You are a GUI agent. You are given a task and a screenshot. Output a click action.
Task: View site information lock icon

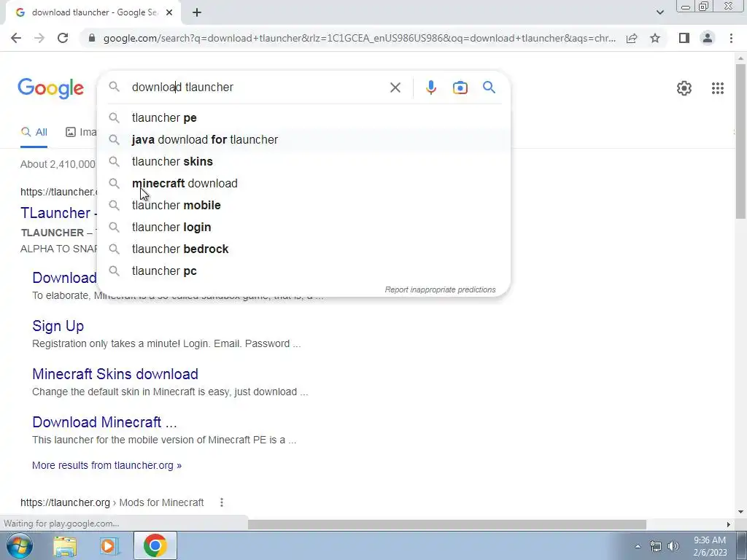tap(92, 38)
